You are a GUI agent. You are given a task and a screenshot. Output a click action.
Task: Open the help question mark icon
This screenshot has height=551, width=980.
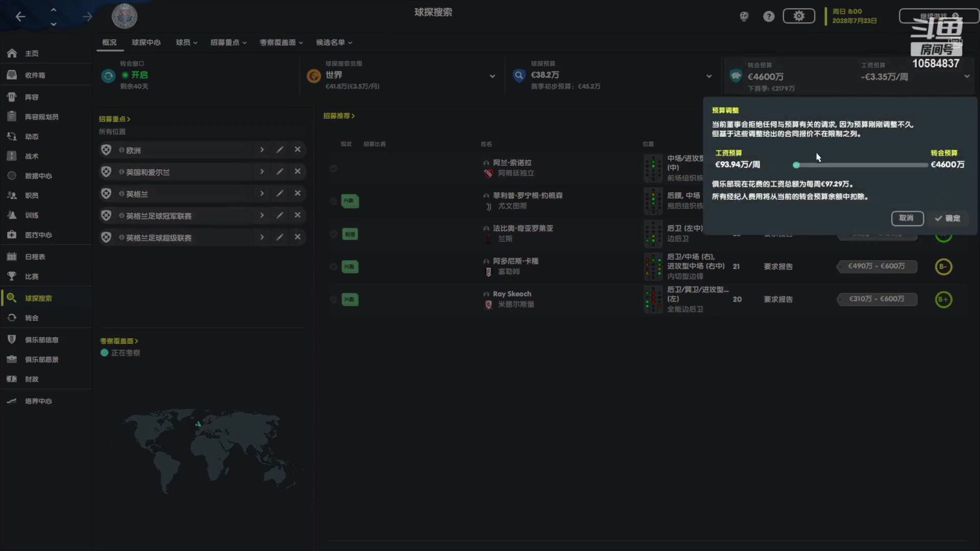click(769, 16)
